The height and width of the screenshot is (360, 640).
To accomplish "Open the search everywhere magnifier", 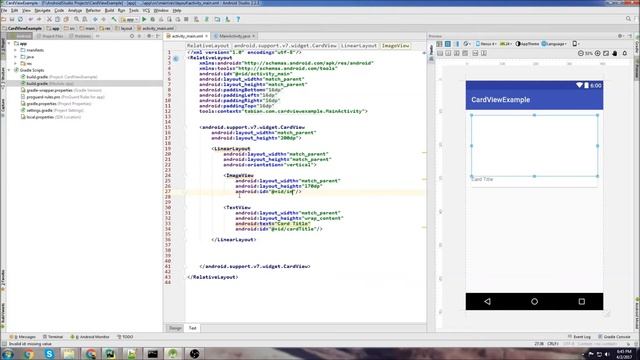I will tap(629, 19).
